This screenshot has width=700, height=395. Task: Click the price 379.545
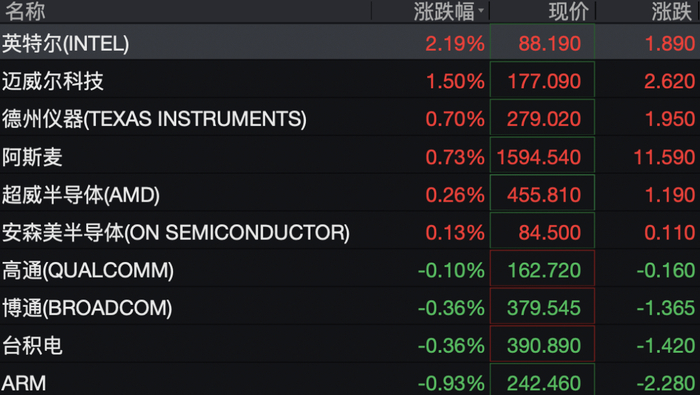pyautogui.click(x=544, y=308)
